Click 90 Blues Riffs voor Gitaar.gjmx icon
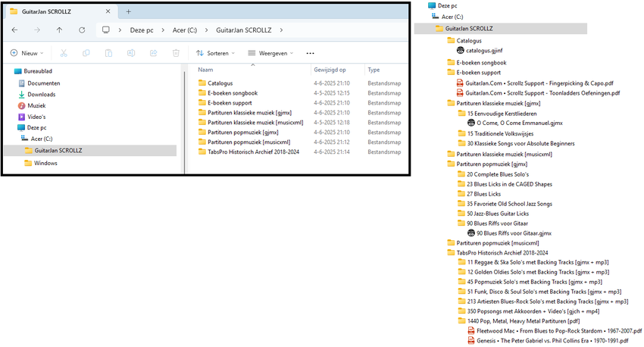Screen dimensions: 644x347 [471, 233]
